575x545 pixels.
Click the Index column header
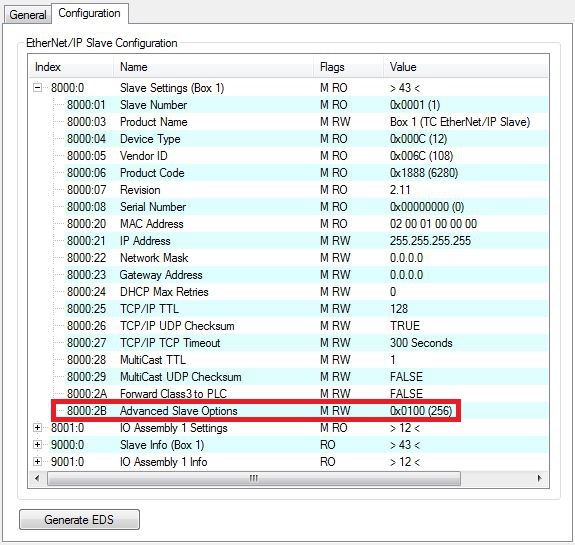[x=71, y=67]
